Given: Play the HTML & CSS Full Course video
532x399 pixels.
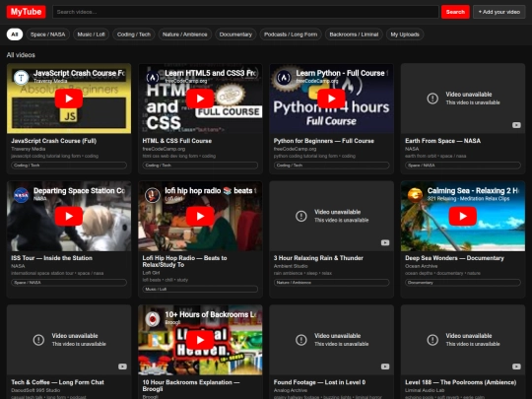Looking at the screenshot, I should click(200, 99).
